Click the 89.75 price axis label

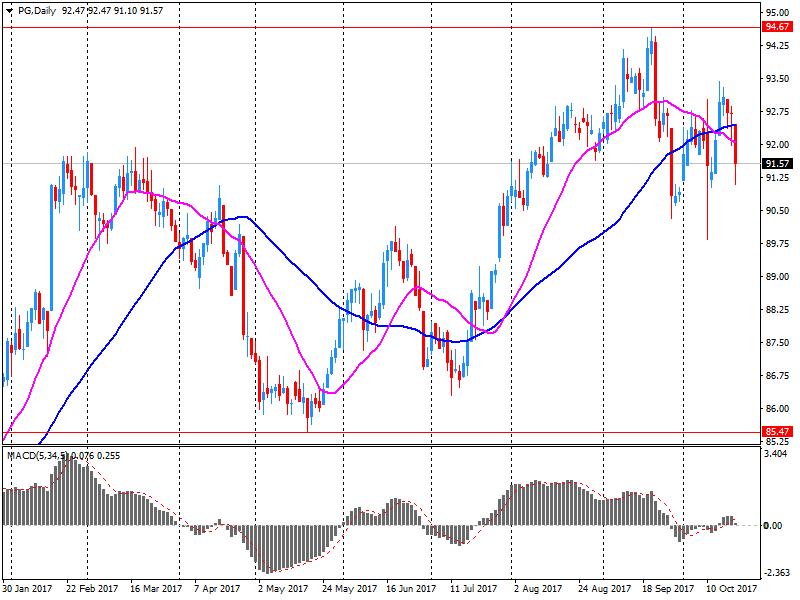(x=777, y=244)
